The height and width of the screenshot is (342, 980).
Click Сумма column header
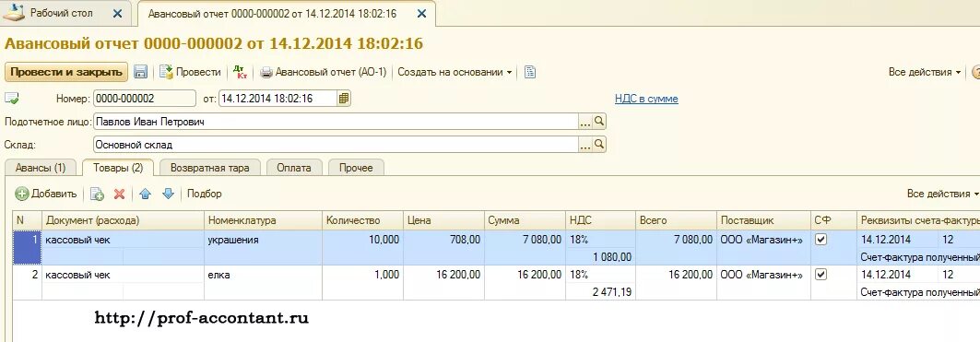[525, 220]
